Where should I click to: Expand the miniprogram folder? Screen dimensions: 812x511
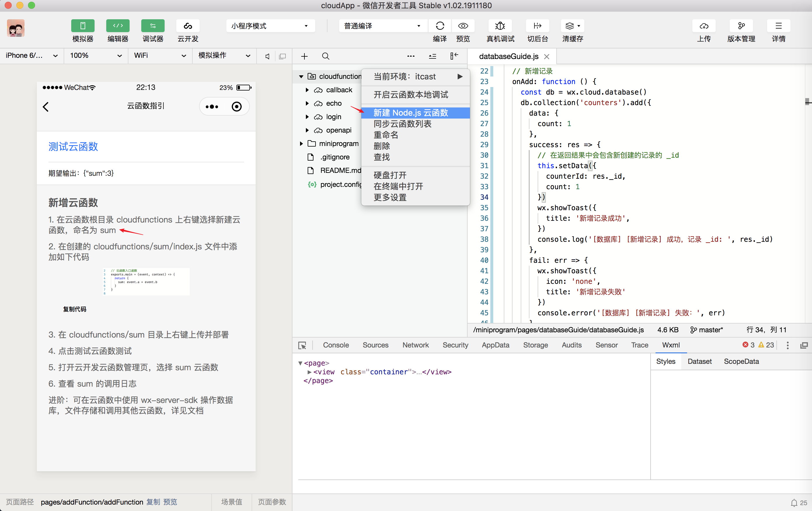(301, 144)
